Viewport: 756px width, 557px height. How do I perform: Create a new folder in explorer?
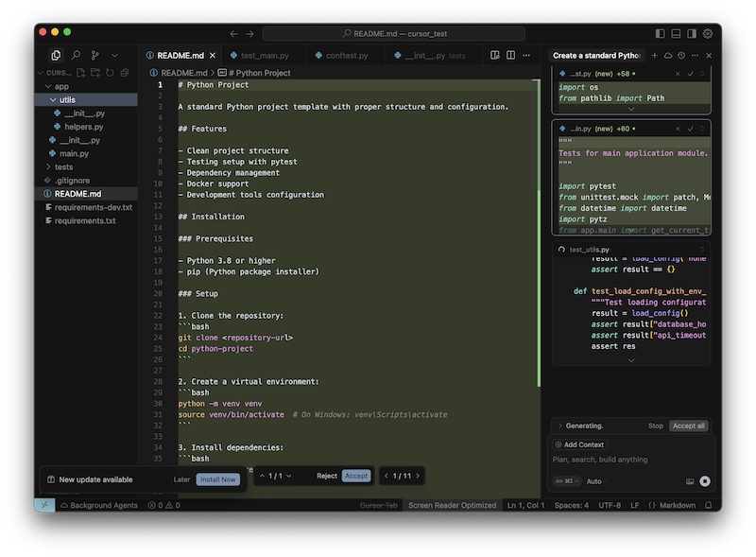95,73
